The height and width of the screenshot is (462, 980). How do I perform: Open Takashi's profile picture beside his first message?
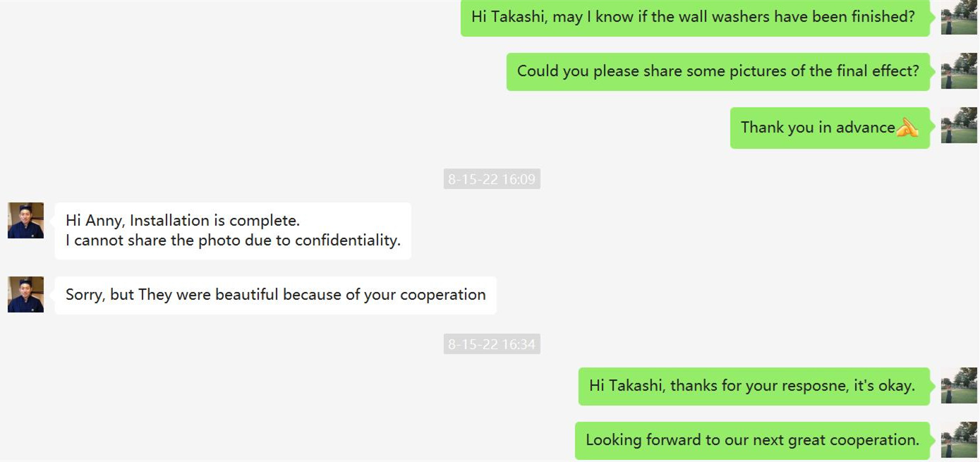25,221
